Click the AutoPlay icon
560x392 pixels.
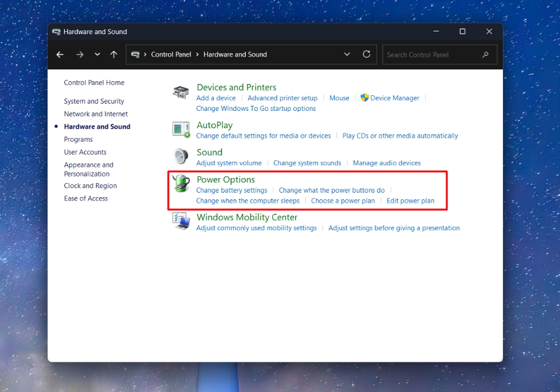tap(181, 129)
